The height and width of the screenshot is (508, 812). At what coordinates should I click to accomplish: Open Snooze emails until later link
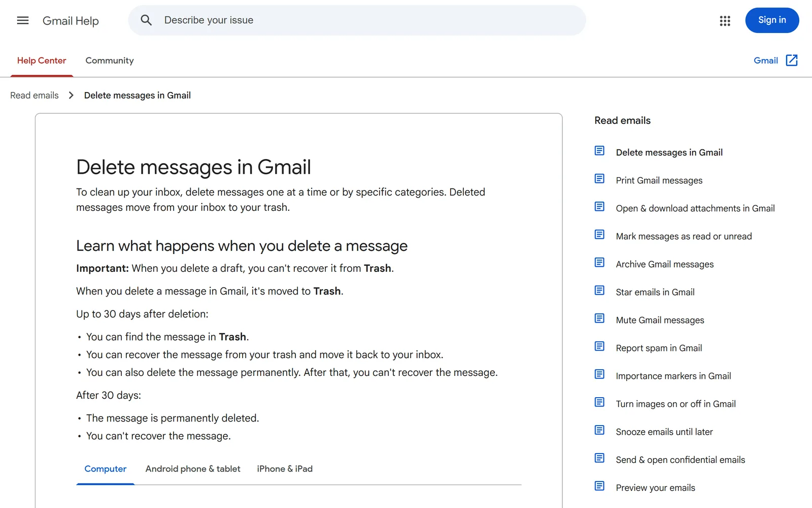point(664,432)
